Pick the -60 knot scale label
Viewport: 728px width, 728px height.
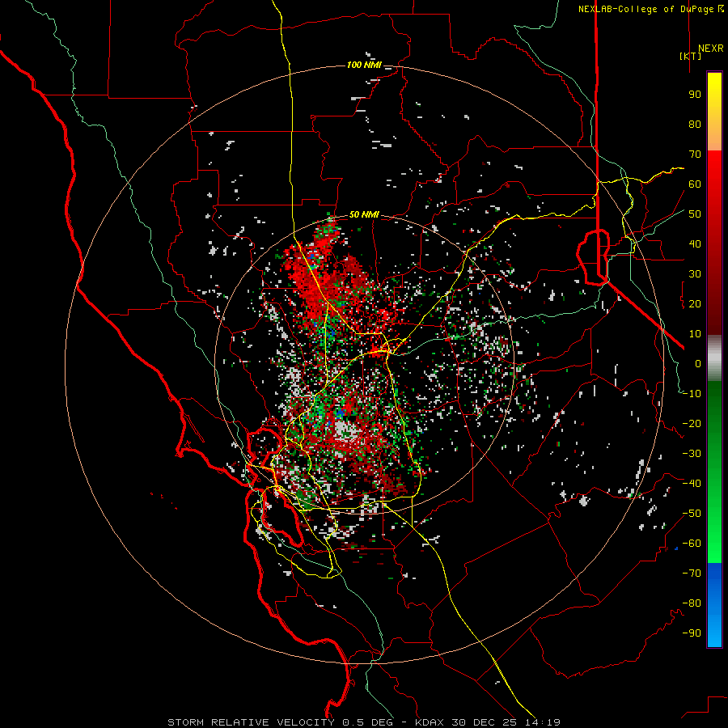click(x=692, y=544)
